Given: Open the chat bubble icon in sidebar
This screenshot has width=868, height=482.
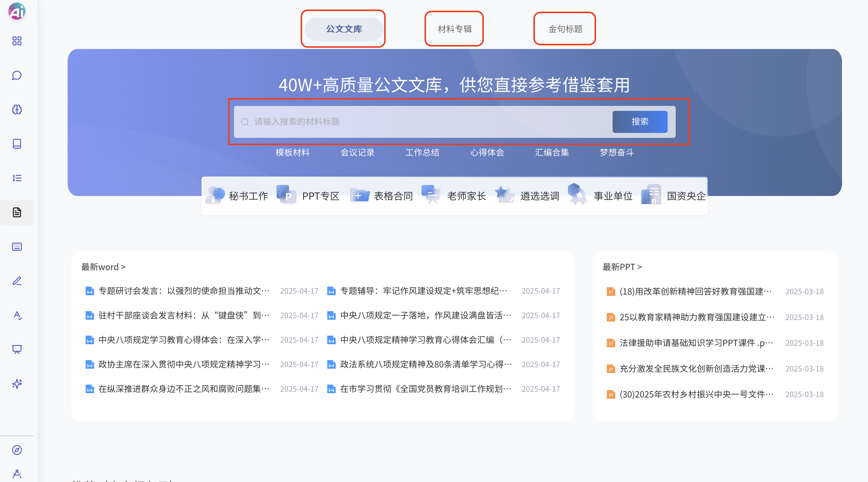Looking at the screenshot, I should click(x=17, y=75).
